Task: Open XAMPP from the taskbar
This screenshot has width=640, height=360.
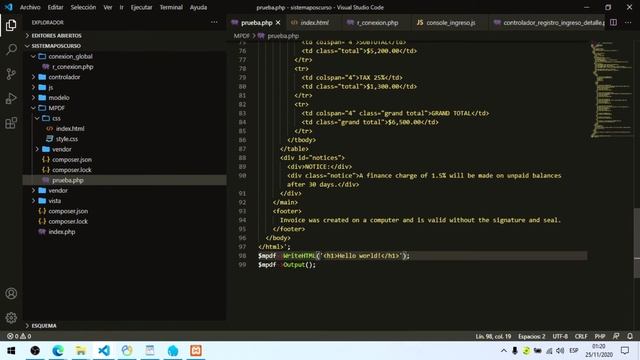Action: [x=196, y=351]
